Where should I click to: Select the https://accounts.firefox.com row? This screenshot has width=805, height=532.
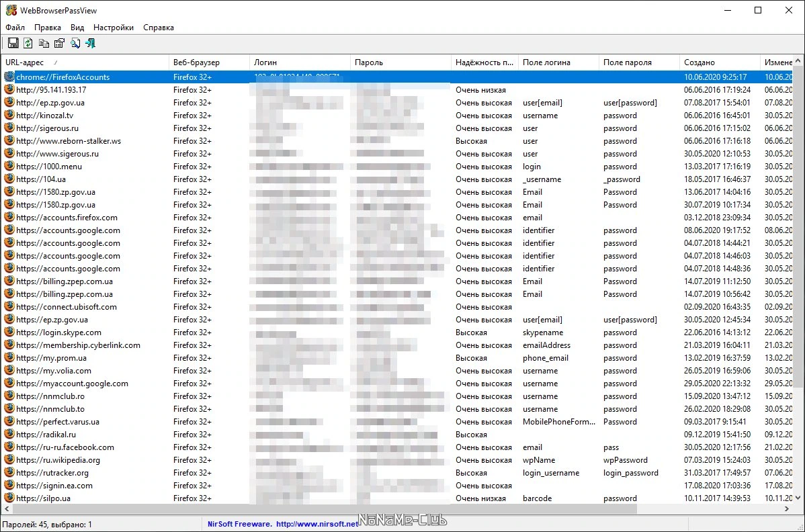point(397,218)
